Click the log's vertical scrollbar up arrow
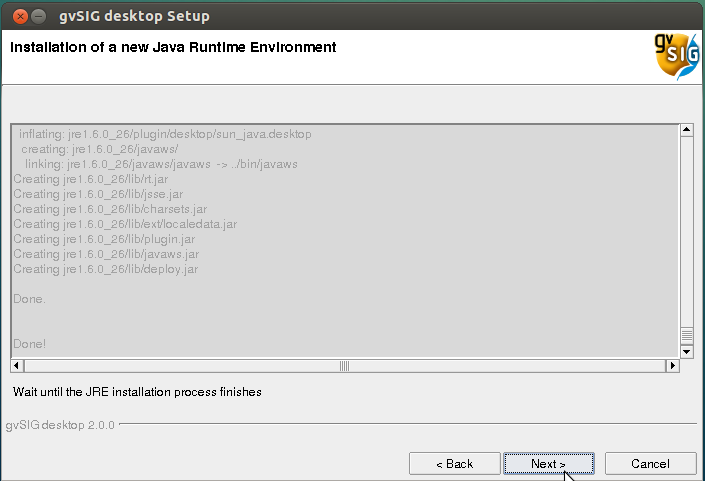The height and width of the screenshot is (481, 705). pos(686,130)
